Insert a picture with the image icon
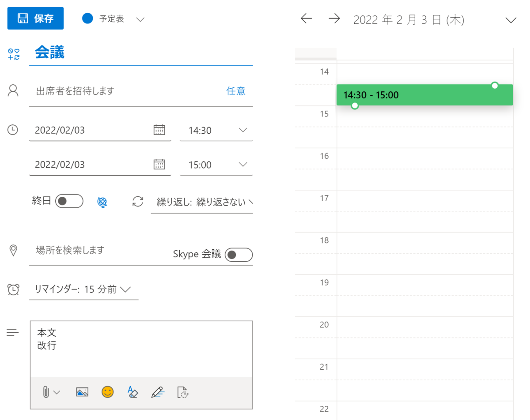 (x=82, y=392)
